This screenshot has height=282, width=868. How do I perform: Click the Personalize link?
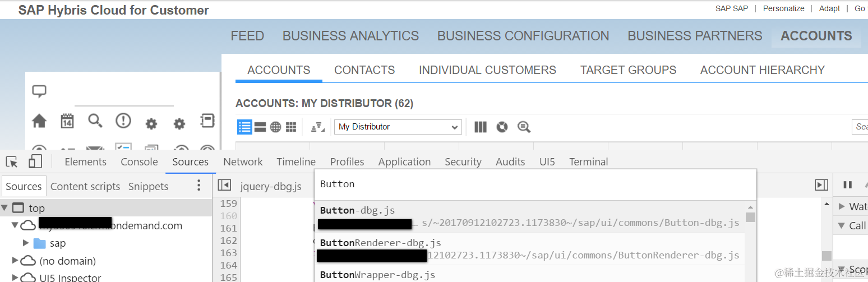pos(783,8)
